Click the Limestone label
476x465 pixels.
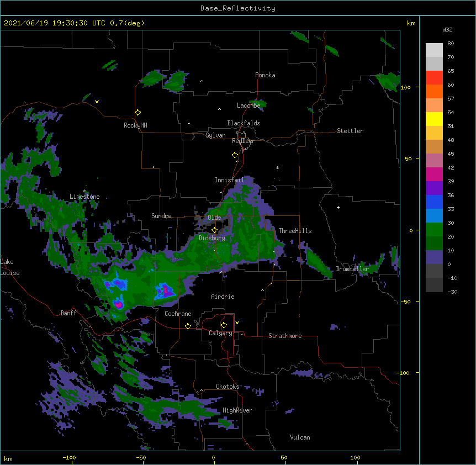coord(84,197)
